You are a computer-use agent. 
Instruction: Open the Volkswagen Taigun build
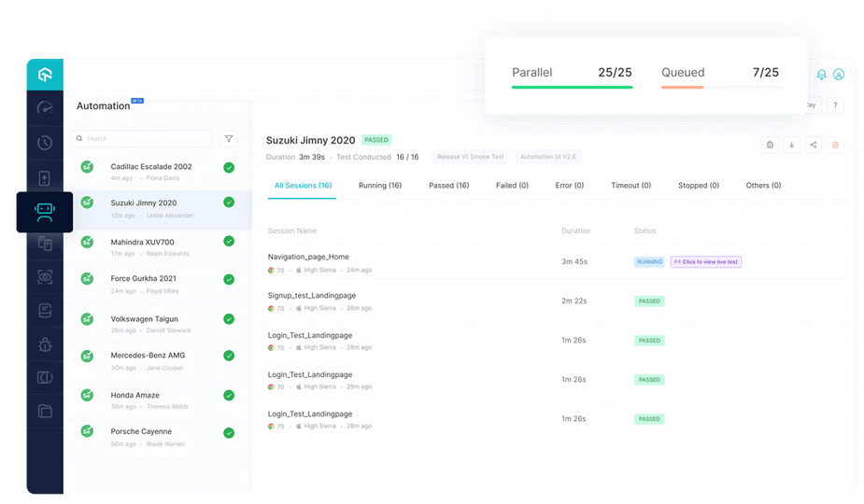click(158, 324)
